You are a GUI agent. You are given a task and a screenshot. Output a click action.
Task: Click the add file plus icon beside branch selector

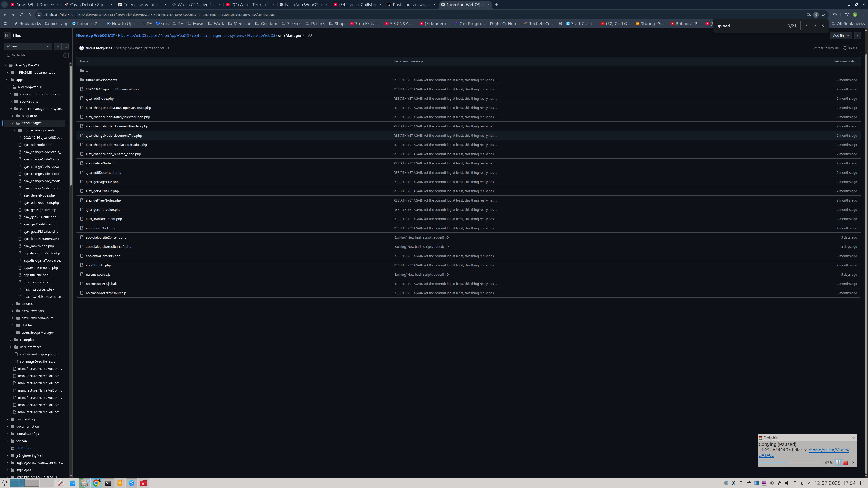[x=58, y=47]
